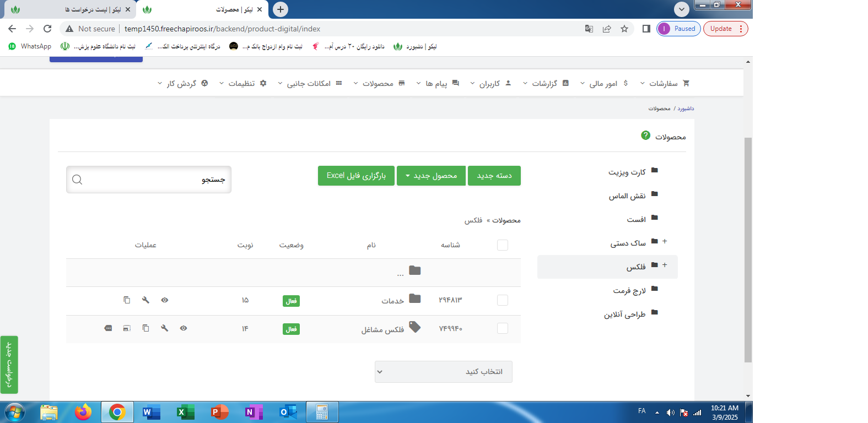
Task: Select the لارج فرمت category
Action: (629, 291)
